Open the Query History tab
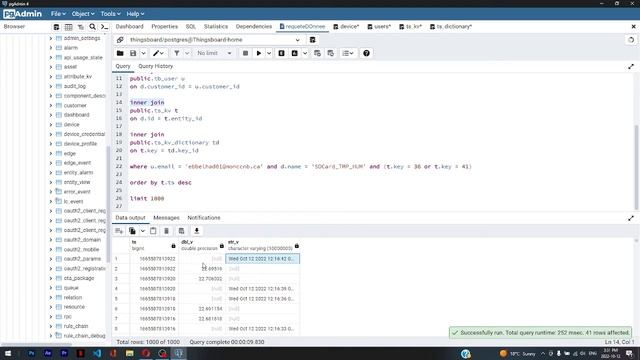 pos(156,66)
